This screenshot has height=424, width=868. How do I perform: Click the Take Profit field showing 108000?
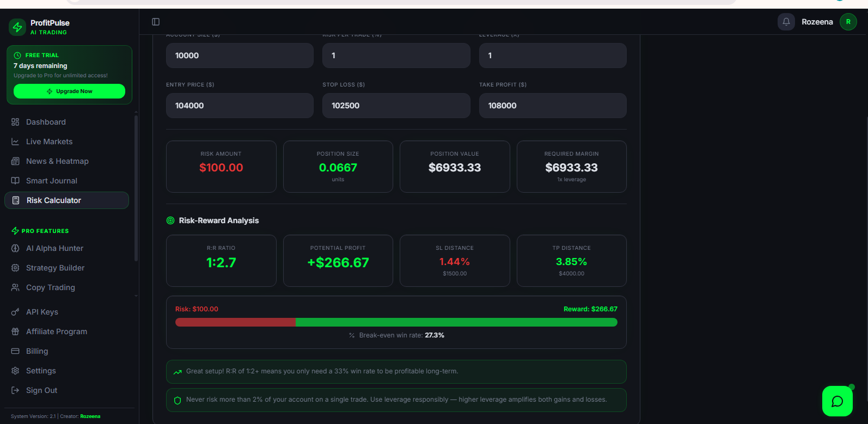553,106
